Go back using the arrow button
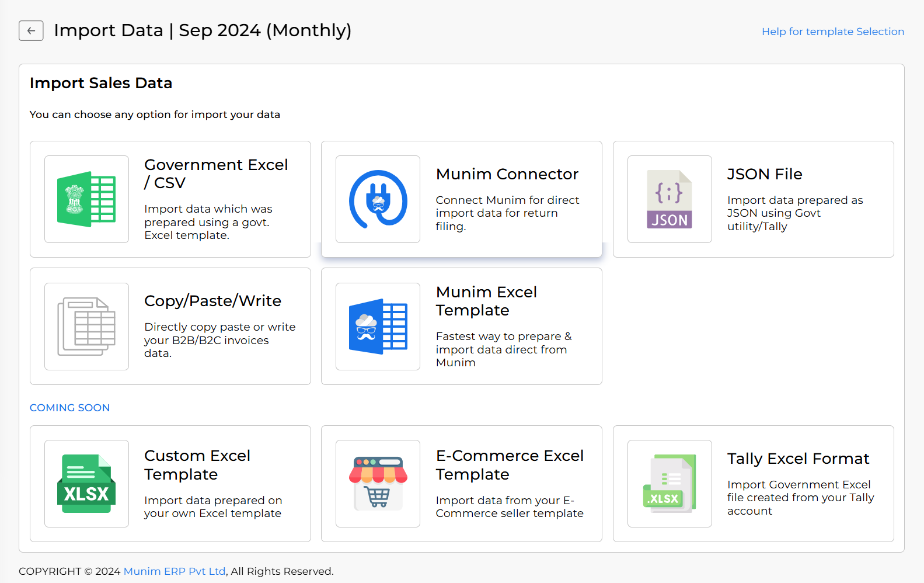 pos(31,30)
